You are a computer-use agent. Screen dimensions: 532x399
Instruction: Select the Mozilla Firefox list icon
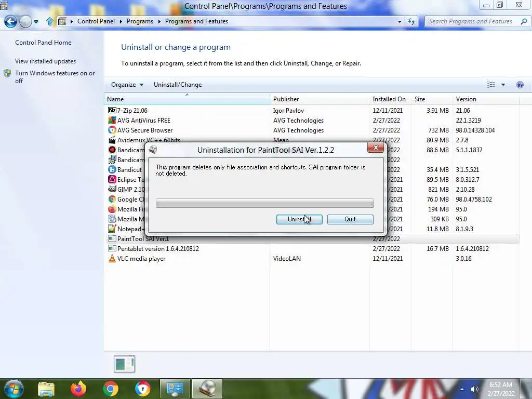coord(112,209)
